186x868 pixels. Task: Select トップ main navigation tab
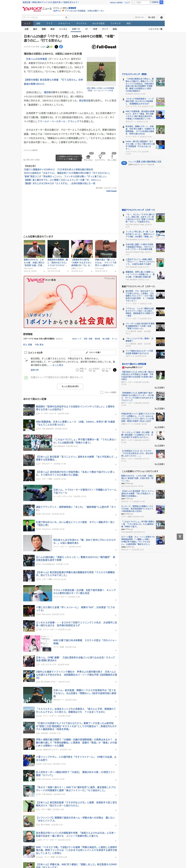click(x=27, y=24)
